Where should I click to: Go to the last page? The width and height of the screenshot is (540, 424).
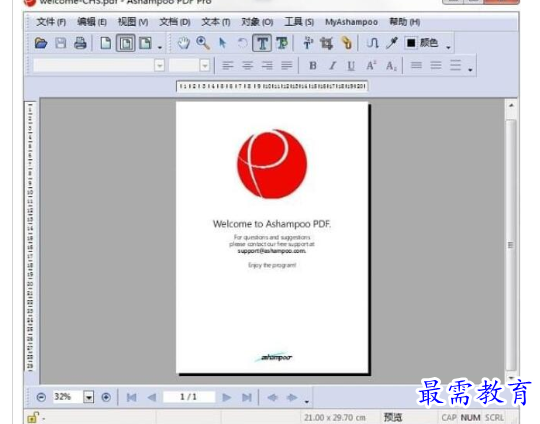click(247, 397)
